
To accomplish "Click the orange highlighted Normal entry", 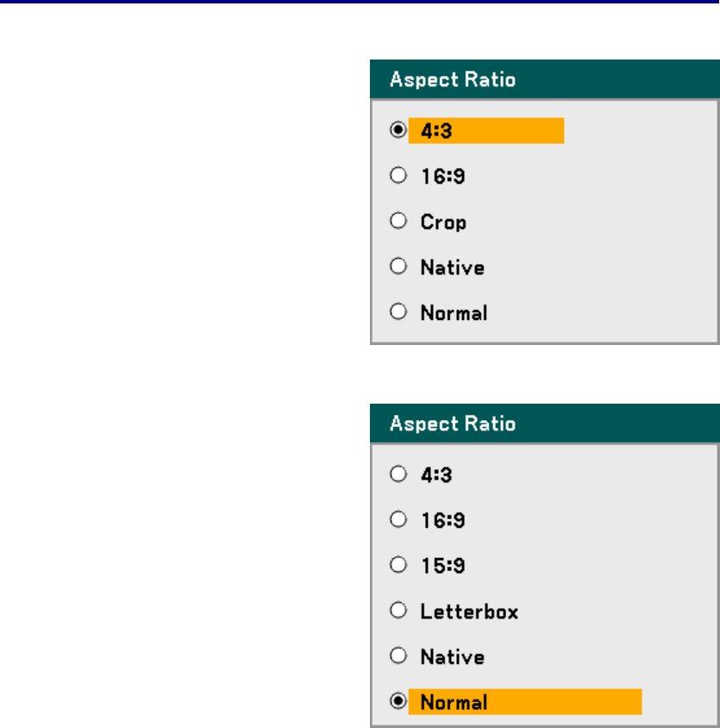I will [525, 702].
